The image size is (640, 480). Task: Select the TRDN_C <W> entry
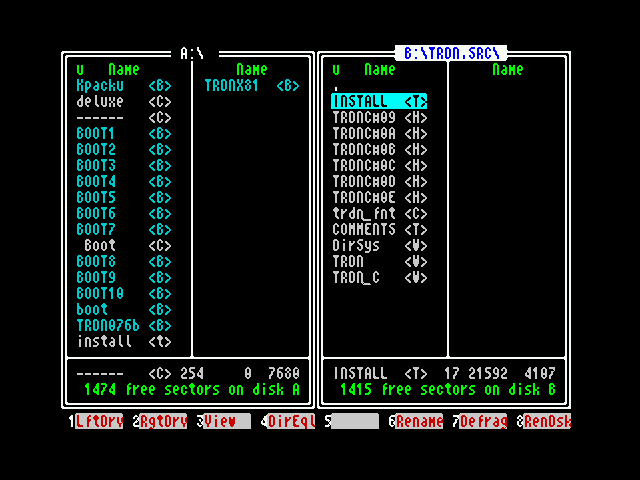(x=380, y=278)
